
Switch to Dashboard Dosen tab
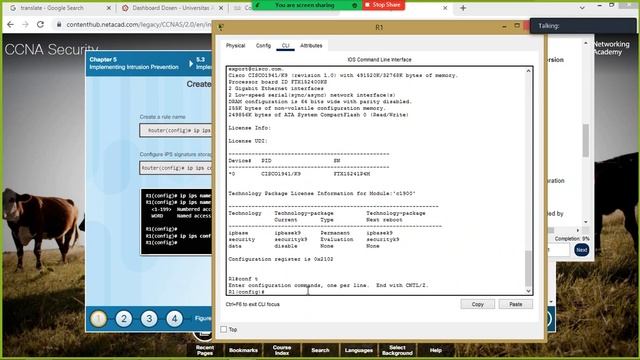coord(171,8)
